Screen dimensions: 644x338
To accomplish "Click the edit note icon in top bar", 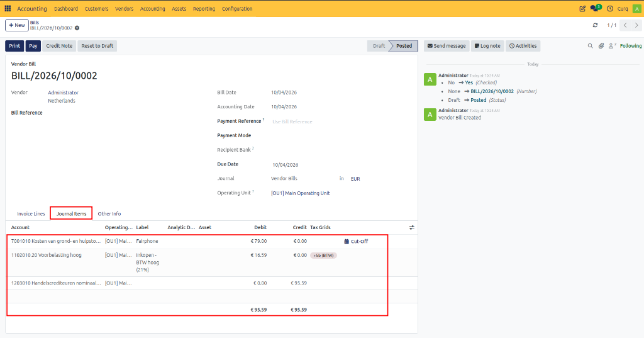I will 582,9.
